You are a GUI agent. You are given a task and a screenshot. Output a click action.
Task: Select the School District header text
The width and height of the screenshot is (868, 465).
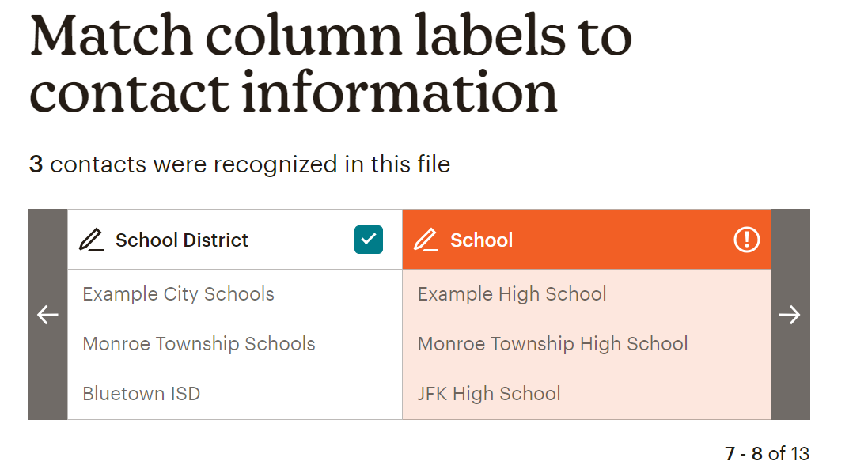[x=182, y=240]
